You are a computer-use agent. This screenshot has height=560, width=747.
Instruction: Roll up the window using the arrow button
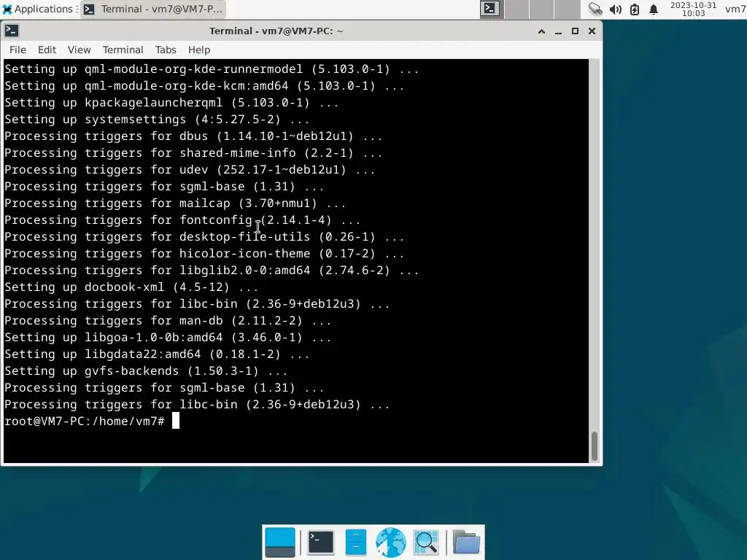541,31
